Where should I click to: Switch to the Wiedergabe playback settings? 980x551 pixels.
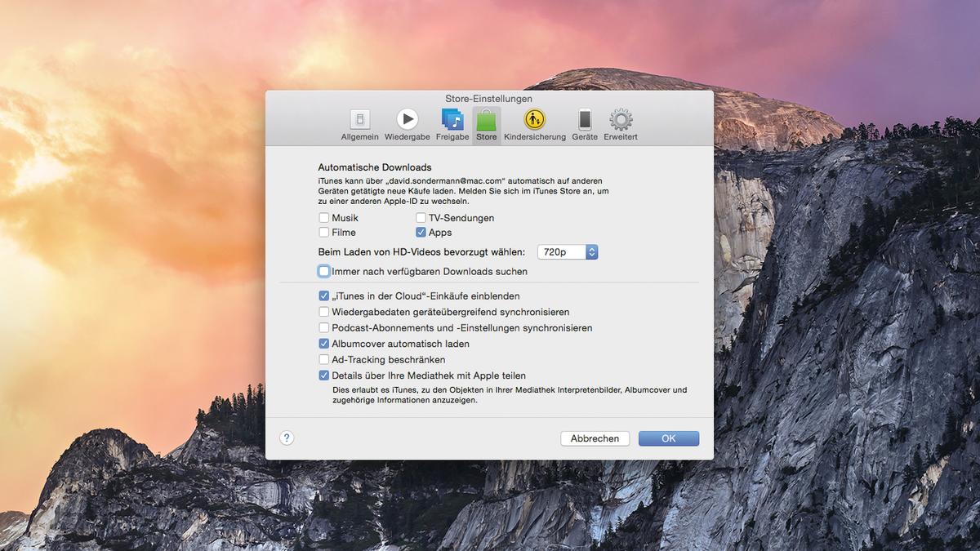[407, 125]
